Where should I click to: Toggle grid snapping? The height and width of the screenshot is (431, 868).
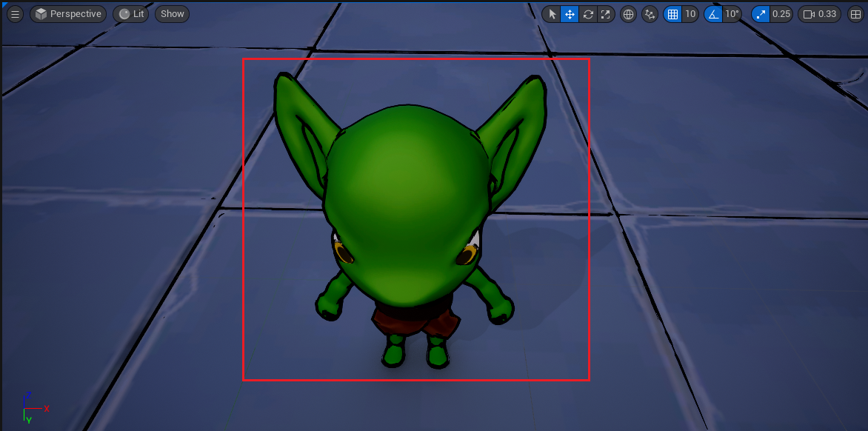click(672, 14)
